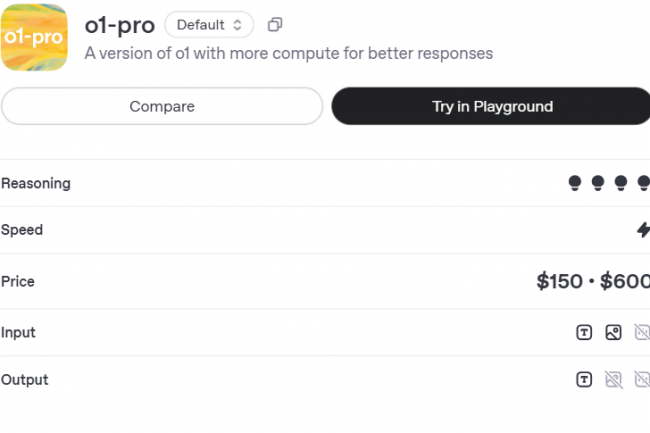
Task: Click the Compare button
Action: pos(162,106)
